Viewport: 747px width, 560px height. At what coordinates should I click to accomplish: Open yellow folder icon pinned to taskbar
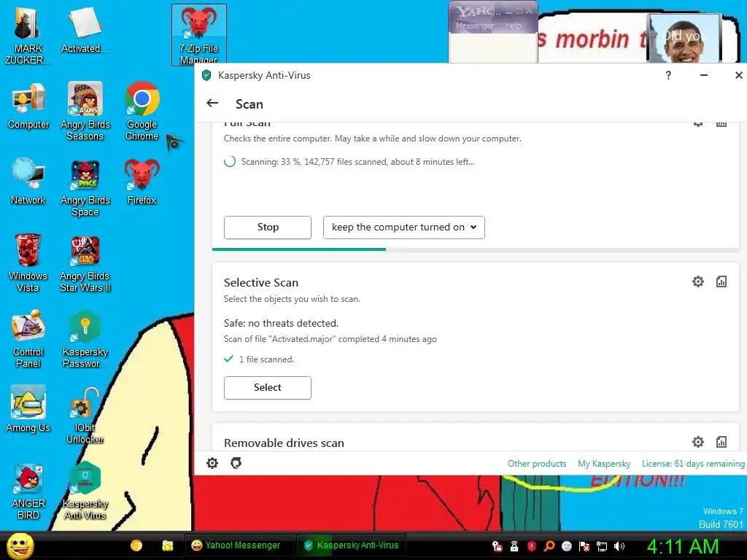pos(167,545)
